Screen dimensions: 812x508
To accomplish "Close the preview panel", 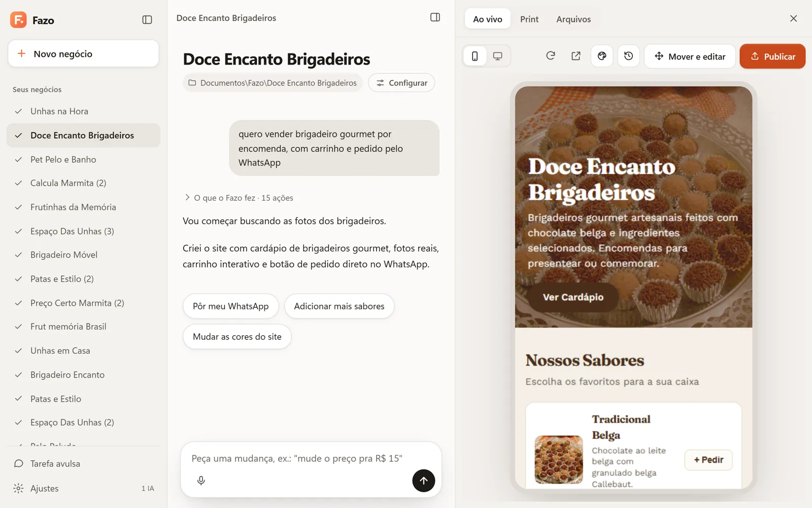I will point(794,18).
